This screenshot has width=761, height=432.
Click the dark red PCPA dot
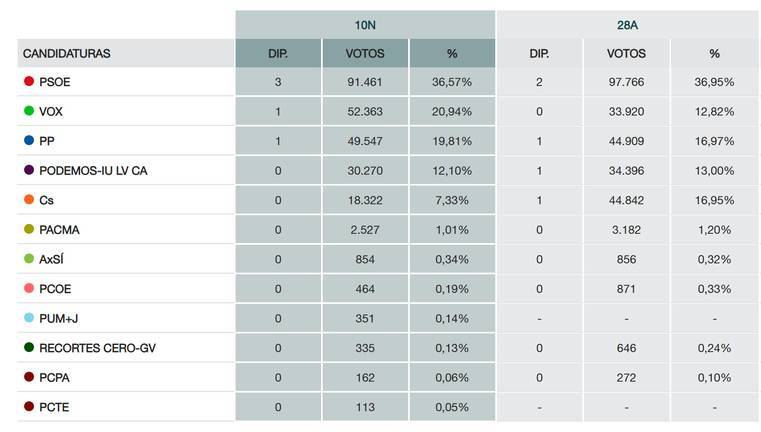pos(28,378)
